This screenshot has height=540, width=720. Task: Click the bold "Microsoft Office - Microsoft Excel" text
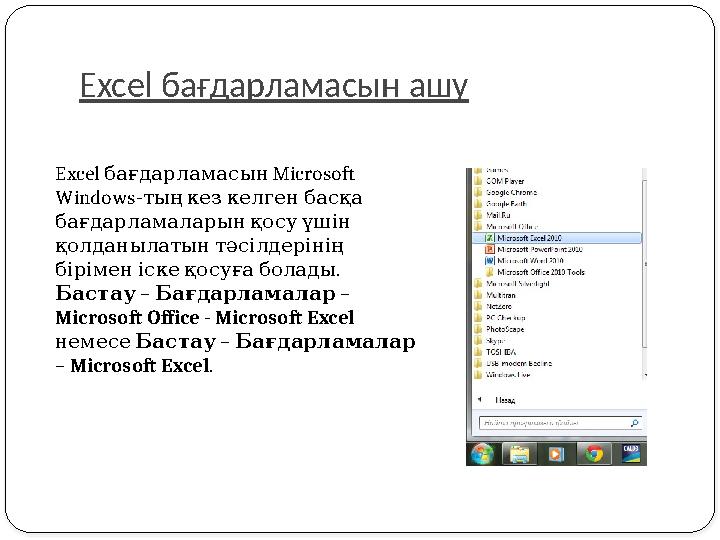(x=205, y=318)
